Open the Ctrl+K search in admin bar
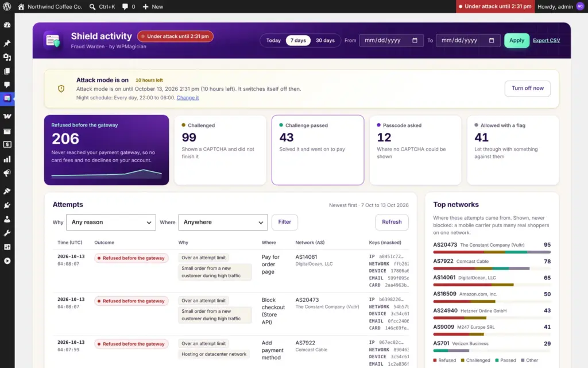 (102, 6)
